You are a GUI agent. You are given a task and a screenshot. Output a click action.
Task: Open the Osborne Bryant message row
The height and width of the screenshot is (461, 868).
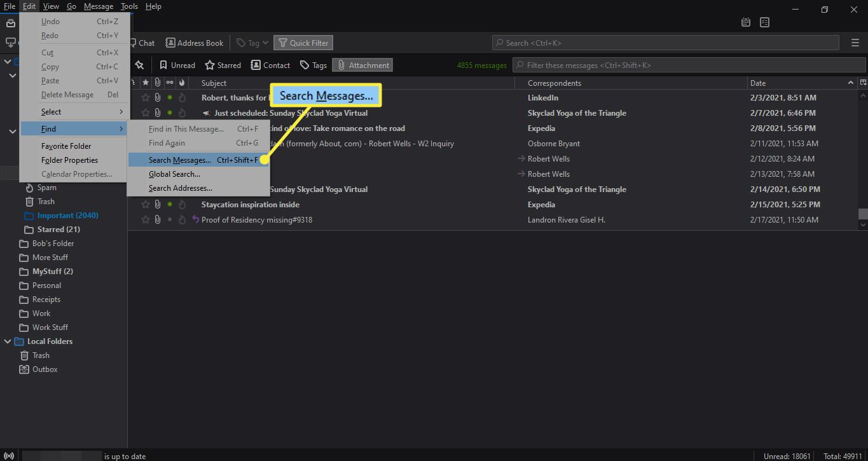coord(493,144)
